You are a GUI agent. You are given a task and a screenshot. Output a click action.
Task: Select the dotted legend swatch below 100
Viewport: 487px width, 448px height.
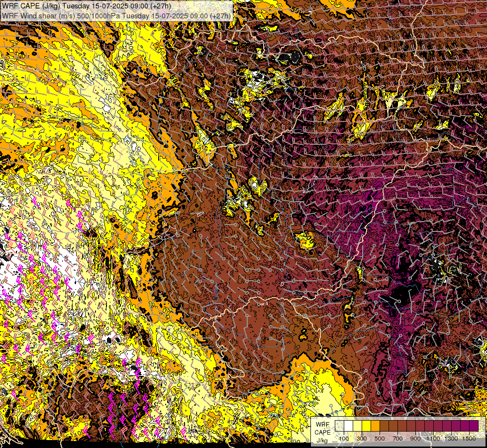339,426
